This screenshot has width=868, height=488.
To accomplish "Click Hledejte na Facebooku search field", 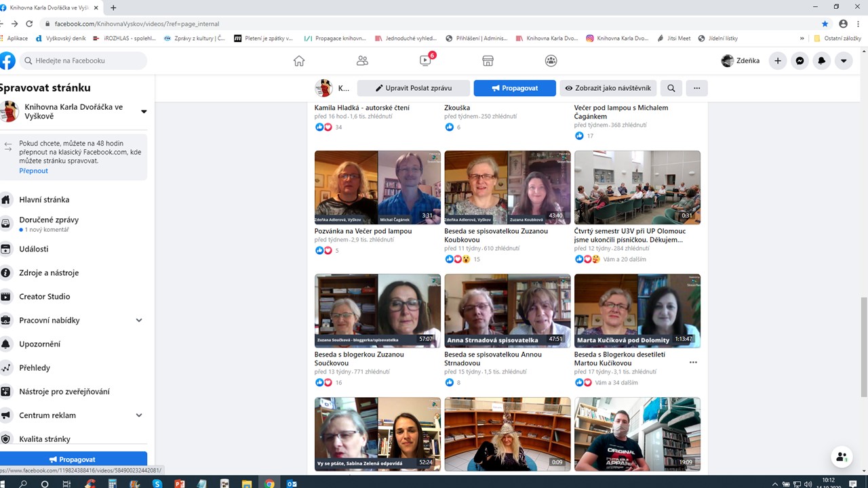I will (x=83, y=60).
